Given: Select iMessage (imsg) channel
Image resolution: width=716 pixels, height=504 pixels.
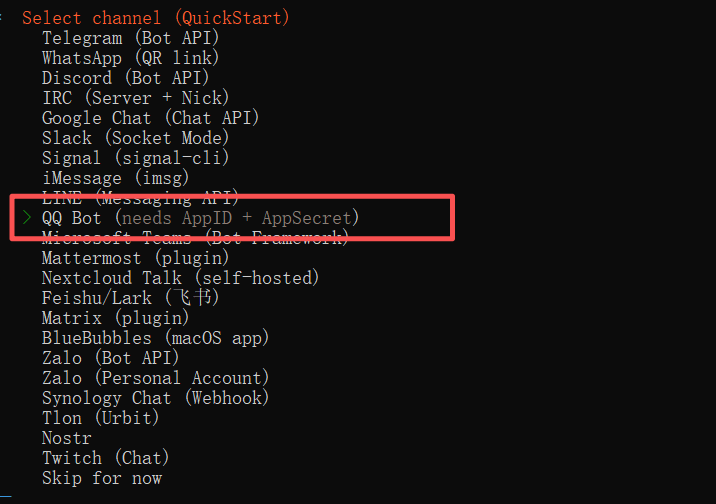Looking at the screenshot, I should (x=115, y=178).
